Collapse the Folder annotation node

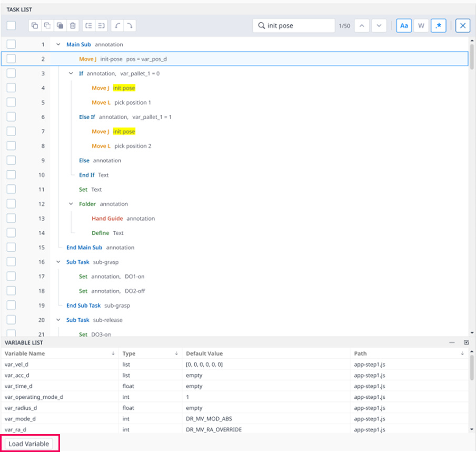coord(71,204)
